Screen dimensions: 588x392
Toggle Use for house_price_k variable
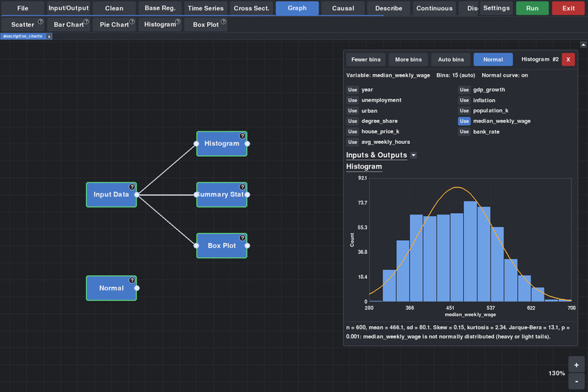[352, 131]
